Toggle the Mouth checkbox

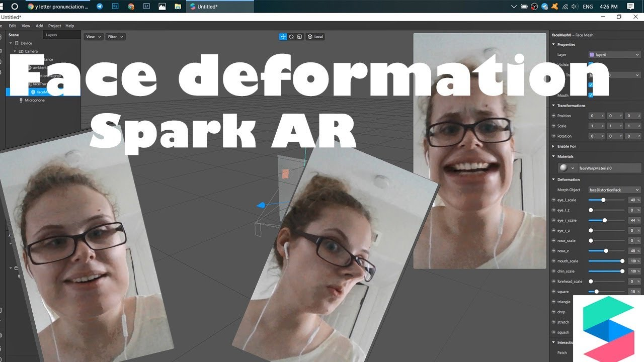pyautogui.click(x=591, y=95)
